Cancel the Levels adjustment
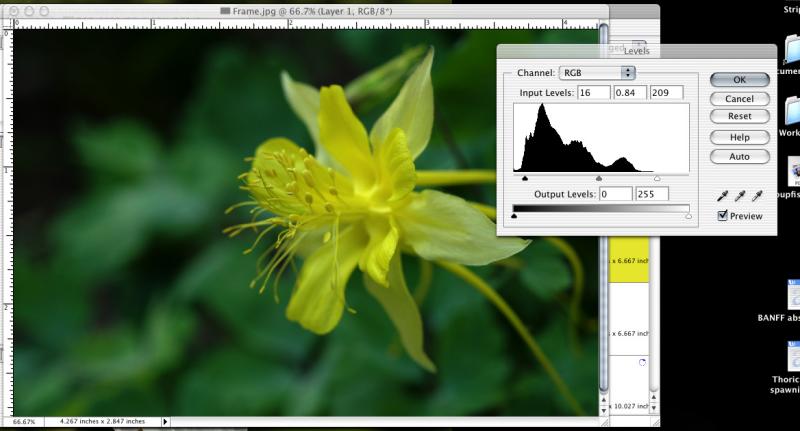The width and height of the screenshot is (800, 431). [739, 99]
